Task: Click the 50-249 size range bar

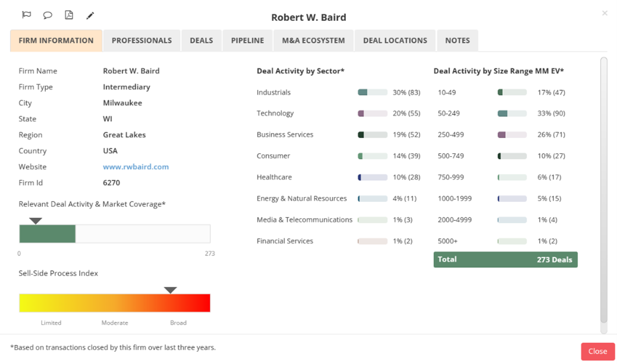Action: click(x=512, y=113)
